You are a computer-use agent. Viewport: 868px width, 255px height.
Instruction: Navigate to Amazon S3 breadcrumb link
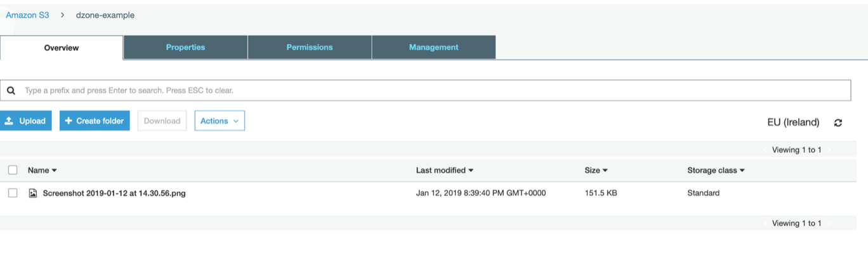click(27, 15)
